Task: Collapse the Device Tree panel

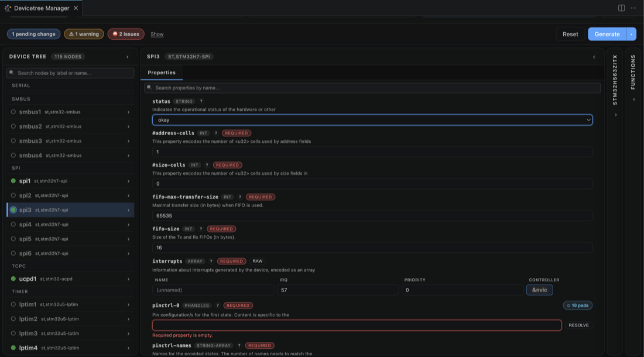Action: tap(127, 57)
